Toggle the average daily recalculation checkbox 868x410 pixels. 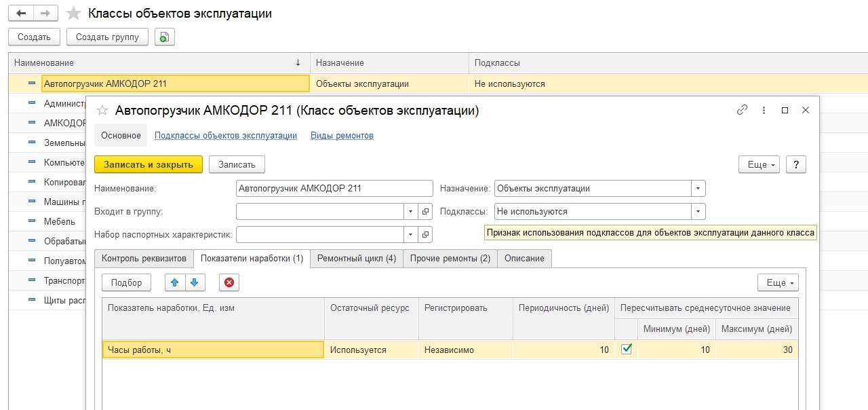click(627, 349)
